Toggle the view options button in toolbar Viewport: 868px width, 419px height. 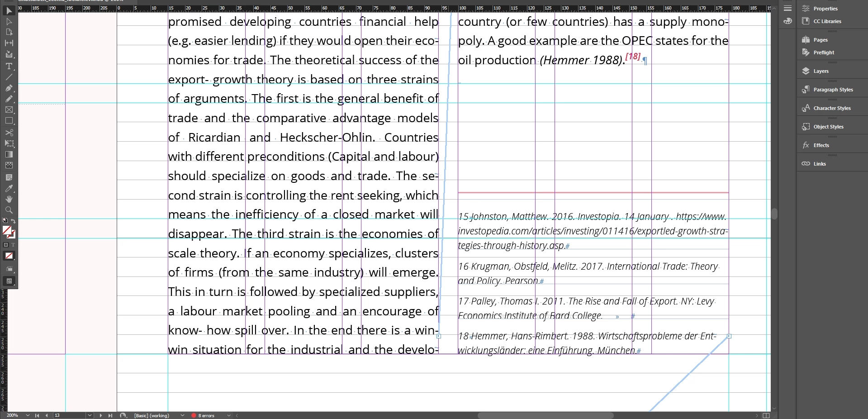coord(9,269)
